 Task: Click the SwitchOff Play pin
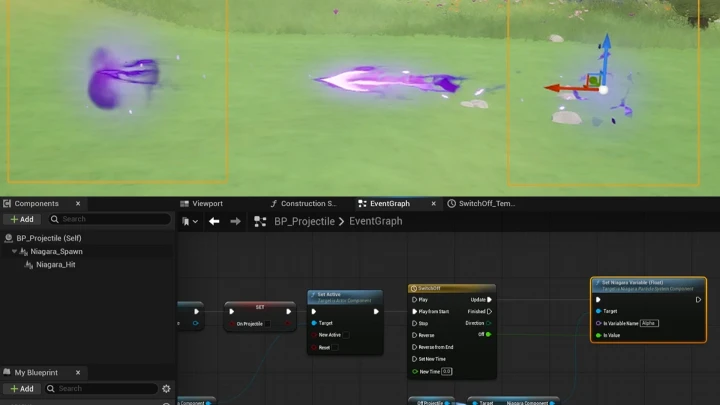(414, 300)
